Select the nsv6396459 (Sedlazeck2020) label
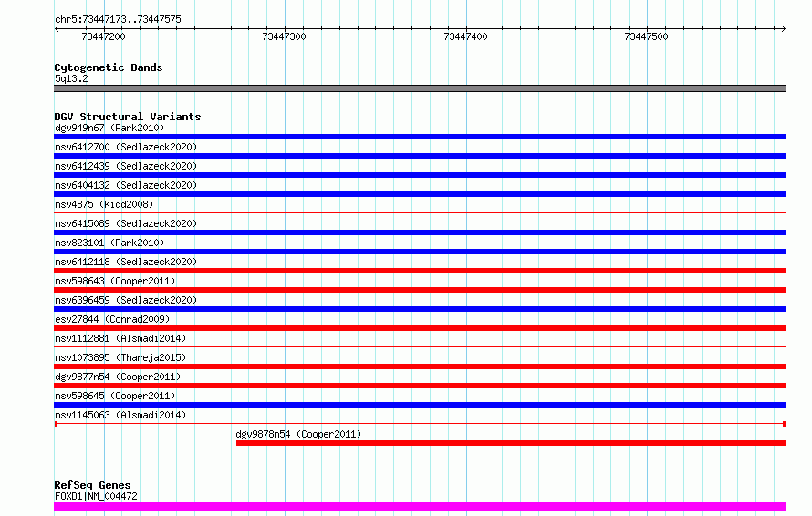 coord(126,300)
